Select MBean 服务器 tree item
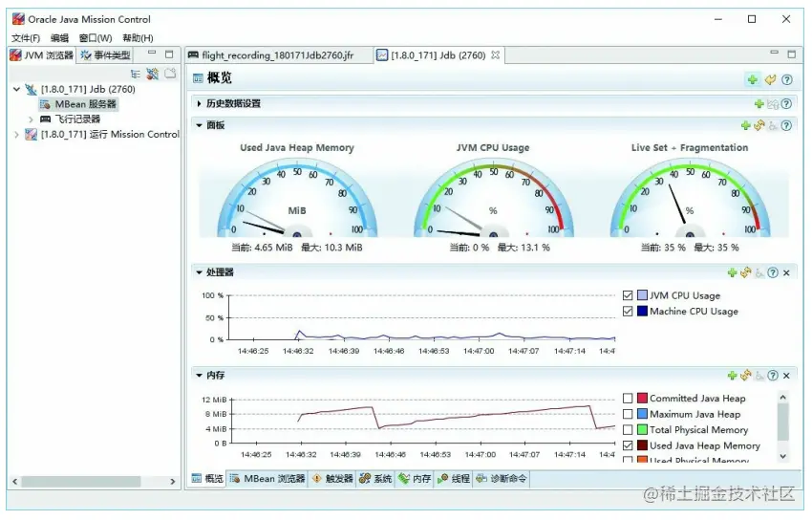The image size is (812, 520). click(78, 104)
